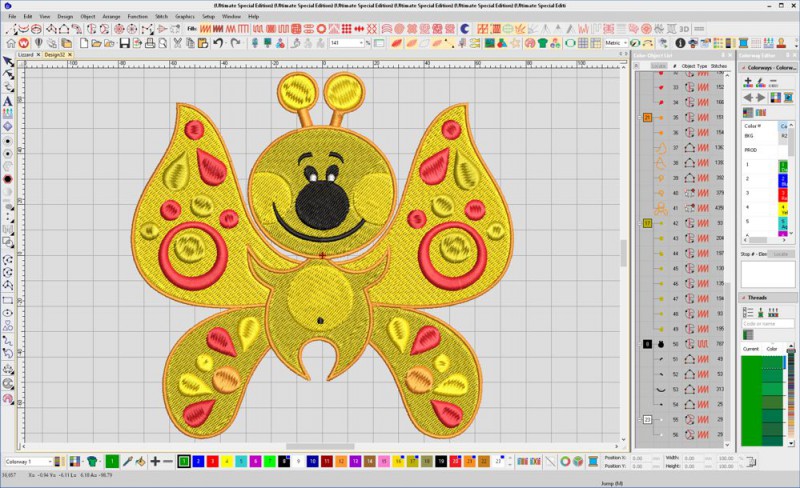800x488 pixels.
Task: Select the filled black circle tool in left toolbar
Action: [8, 179]
